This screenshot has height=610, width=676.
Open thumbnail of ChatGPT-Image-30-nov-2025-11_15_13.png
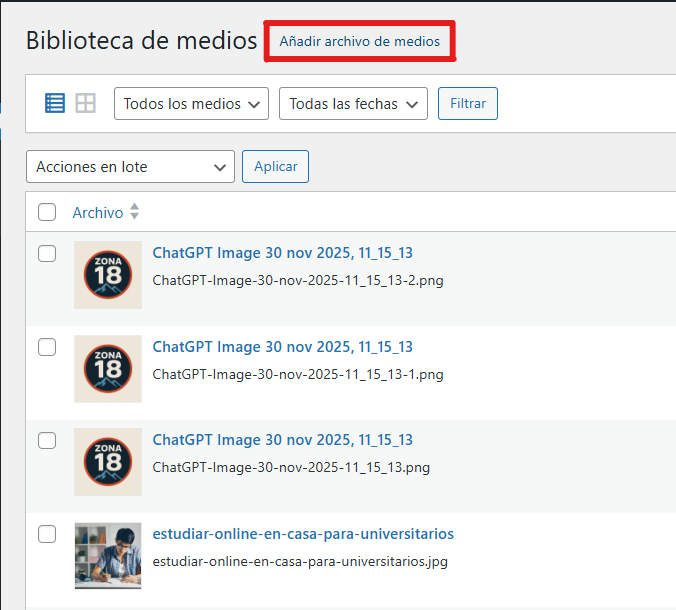point(108,462)
